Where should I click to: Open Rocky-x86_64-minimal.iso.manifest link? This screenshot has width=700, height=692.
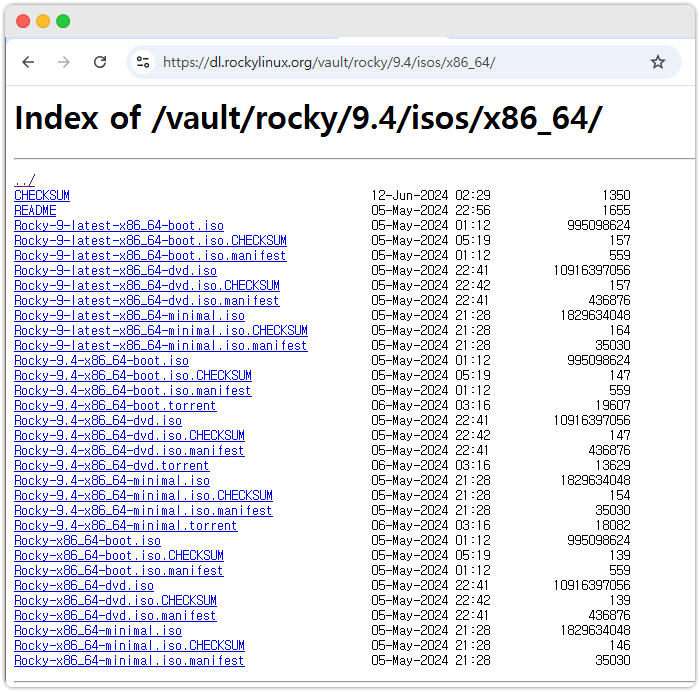tap(129, 660)
